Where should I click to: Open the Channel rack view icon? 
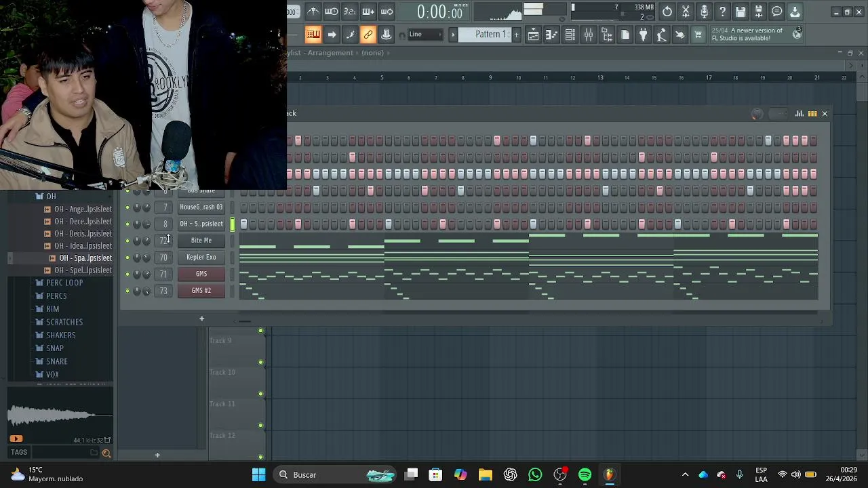570,35
